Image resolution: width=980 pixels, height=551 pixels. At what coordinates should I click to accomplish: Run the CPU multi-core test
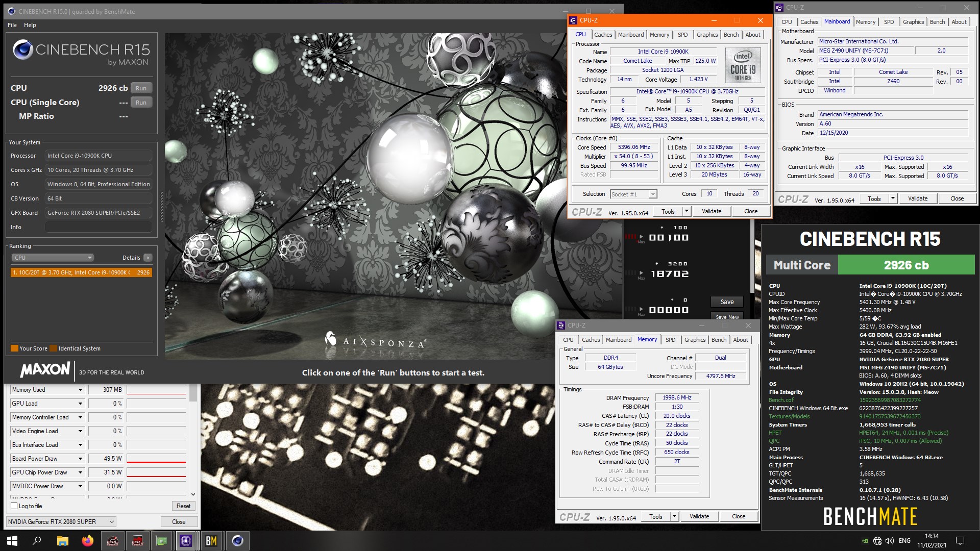[141, 88]
